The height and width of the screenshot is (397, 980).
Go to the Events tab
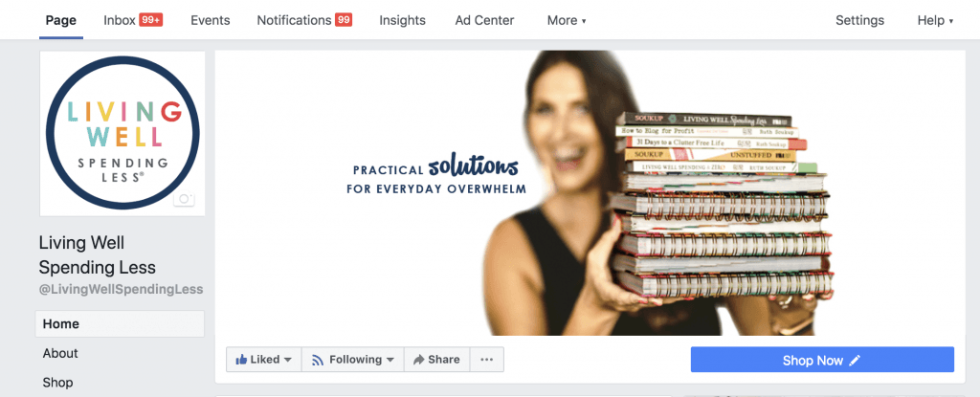pyautogui.click(x=210, y=20)
